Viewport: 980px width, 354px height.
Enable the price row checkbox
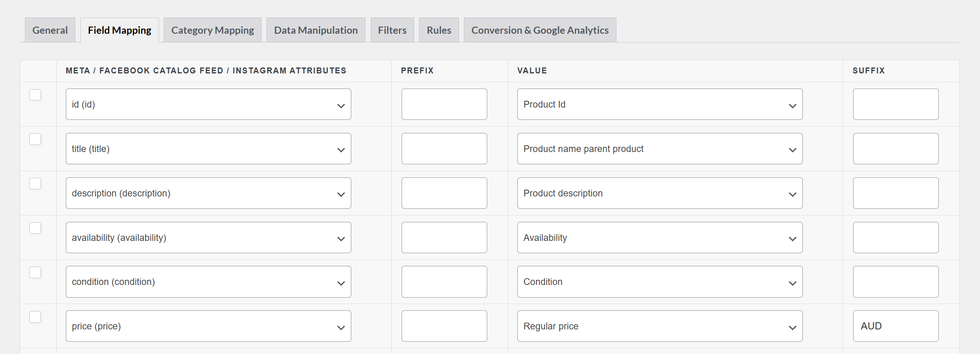pos(35,317)
